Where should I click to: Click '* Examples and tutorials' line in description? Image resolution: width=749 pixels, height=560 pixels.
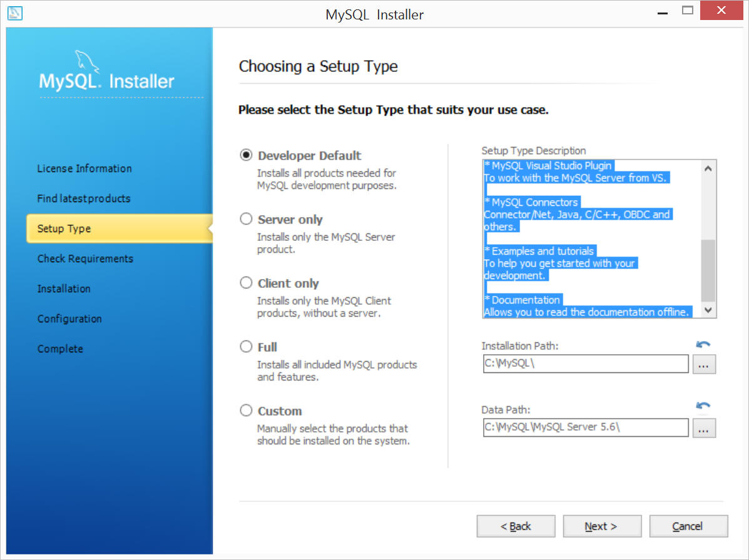[540, 251]
